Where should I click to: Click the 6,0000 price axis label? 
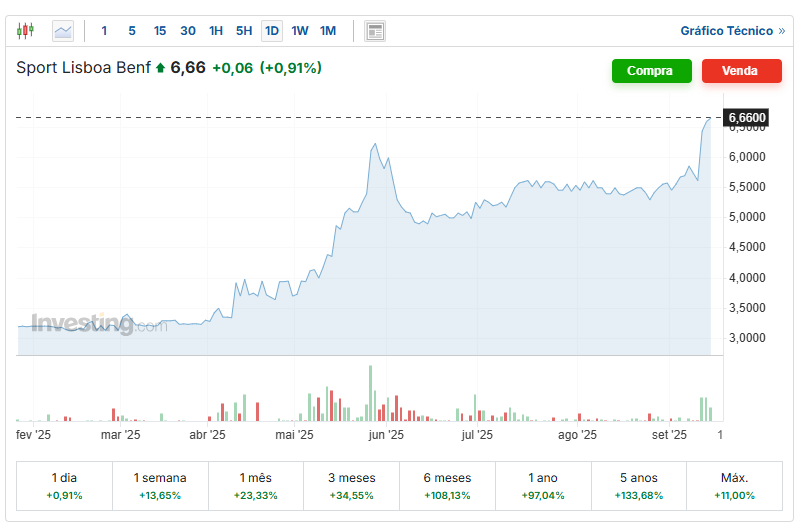click(747, 157)
